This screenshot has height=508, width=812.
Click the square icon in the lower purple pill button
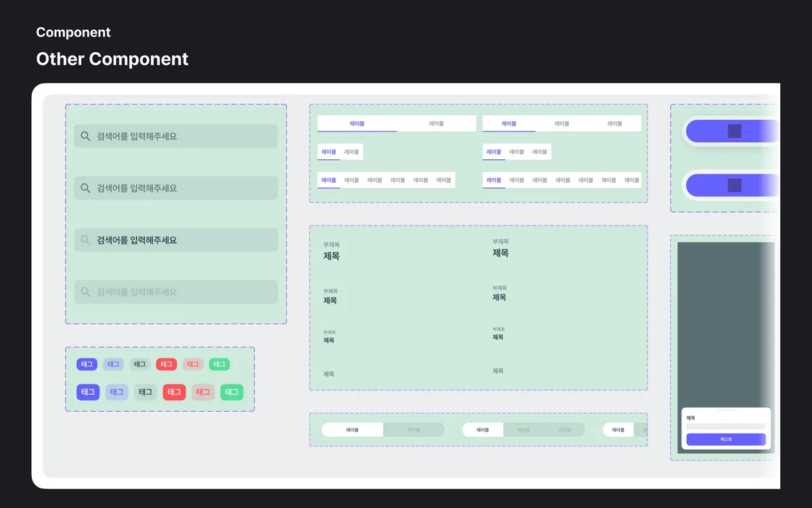pyautogui.click(x=735, y=185)
